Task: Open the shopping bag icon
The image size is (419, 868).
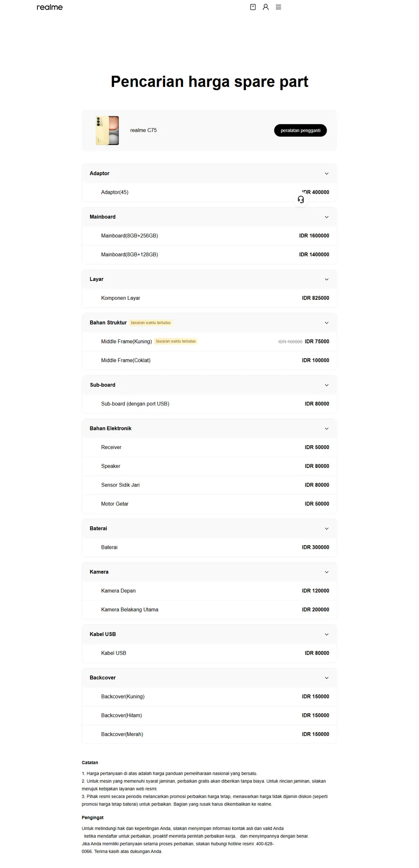Action: tap(253, 7)
